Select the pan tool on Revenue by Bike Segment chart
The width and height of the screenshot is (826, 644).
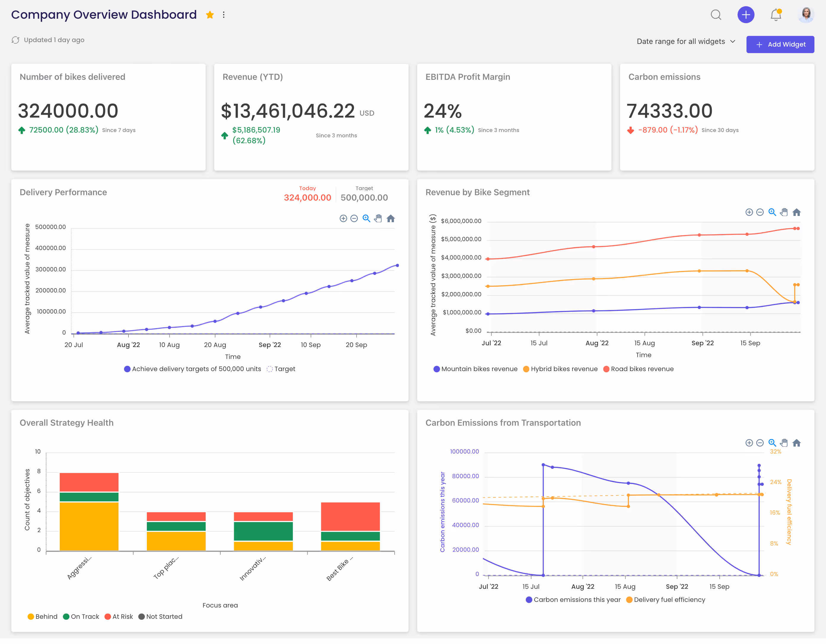[784, 212]
